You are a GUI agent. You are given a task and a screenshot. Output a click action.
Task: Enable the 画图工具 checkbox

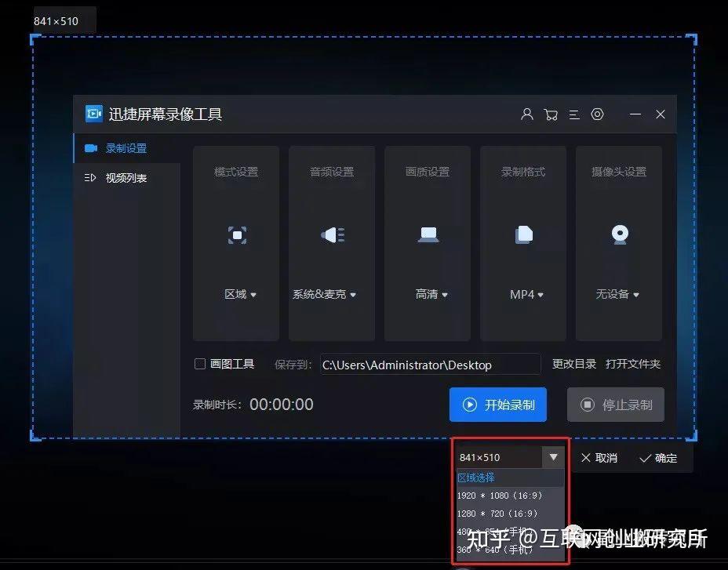[199, 364]
